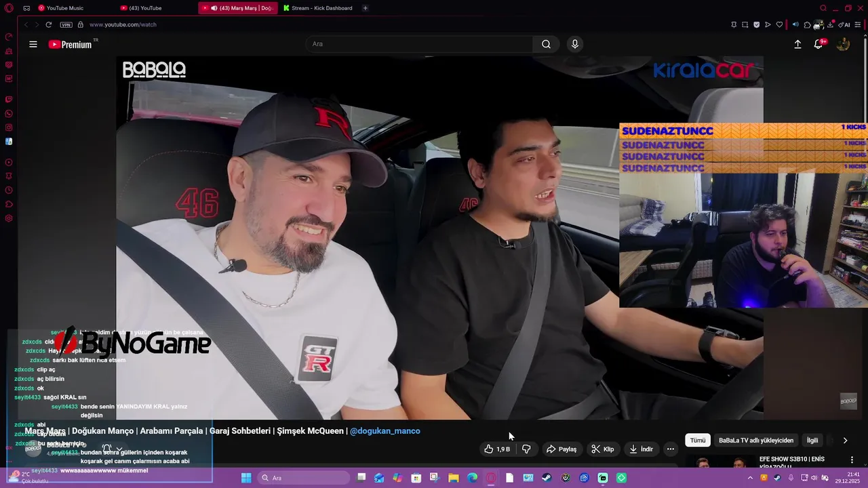The image size is (868, 488).
Task: Pin the page with the pinboard icon
Action: point(734,24)
